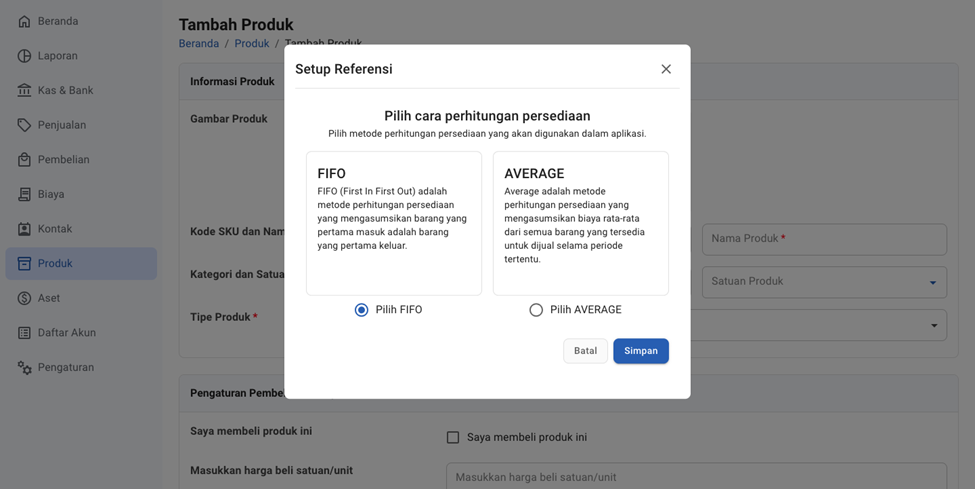Open the Kontak menu in sidebar
The height and width of the screenshot is (489, 975).
coord(55,229)
